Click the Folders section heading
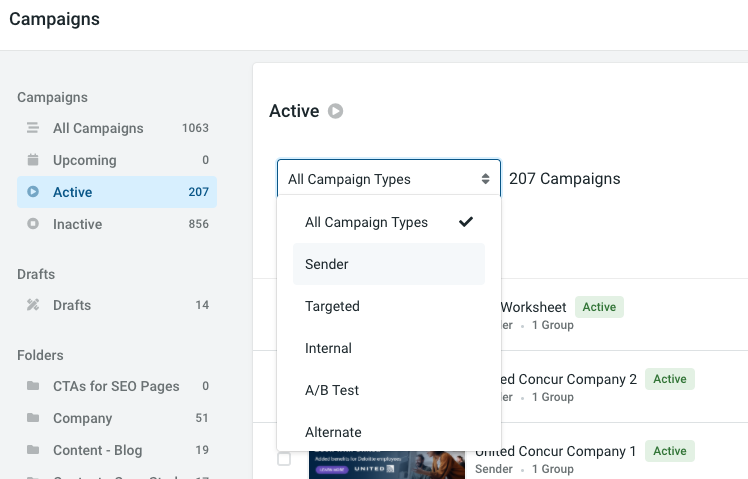Screen dimensions: 748x479 coord(40,355)
